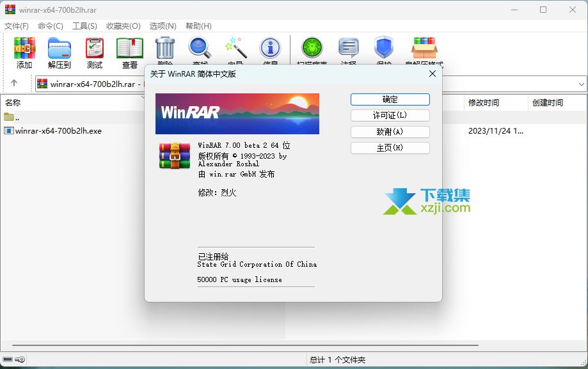
Task: Click the text "已注册给"
Action: tap(213, 256)
